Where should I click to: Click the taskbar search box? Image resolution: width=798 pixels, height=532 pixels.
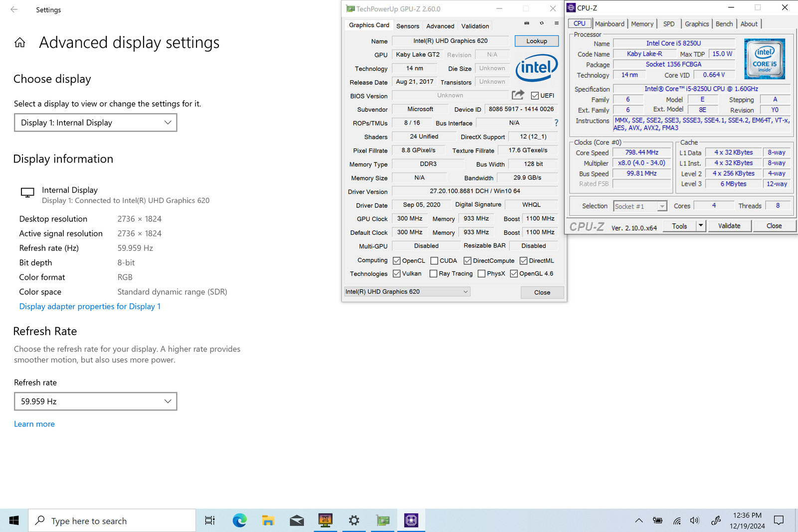coord(112,521)
